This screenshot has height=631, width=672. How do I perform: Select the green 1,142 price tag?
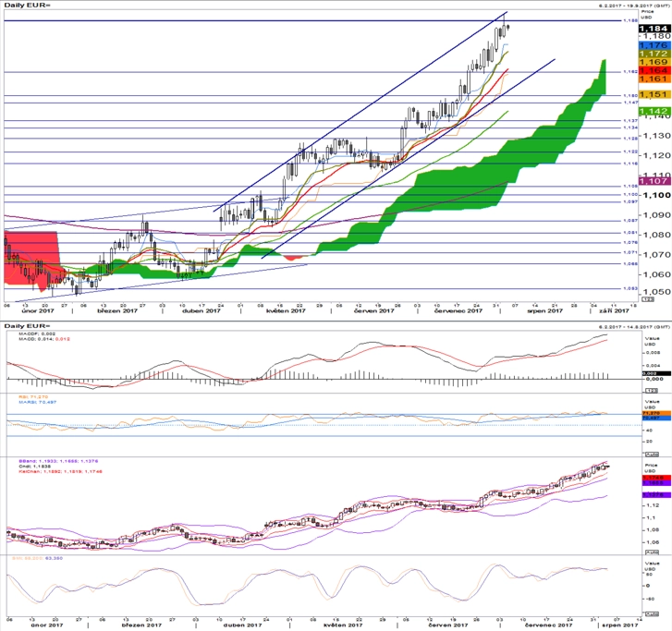pos(654,111)
